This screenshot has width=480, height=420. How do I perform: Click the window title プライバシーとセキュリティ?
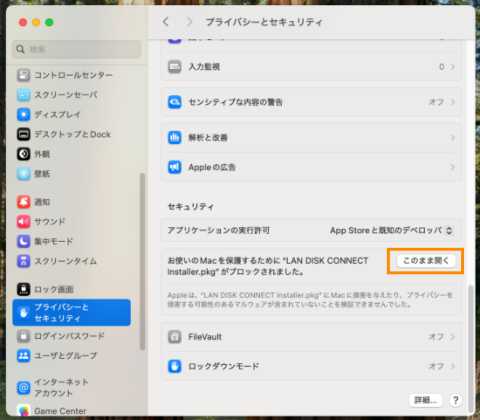264,22
